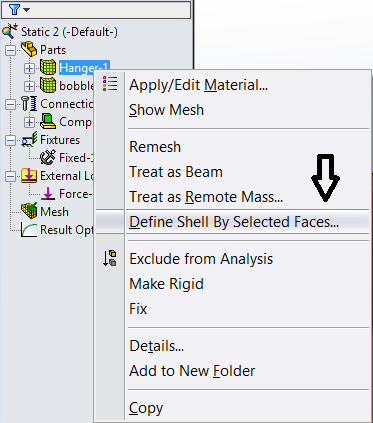
Task: Click the filter funnel icon
Action: [14, 9]
